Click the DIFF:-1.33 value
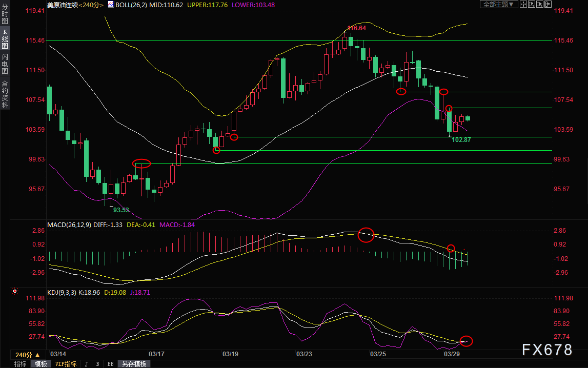Viewport: 588px width, 368px height. [108, 225]
